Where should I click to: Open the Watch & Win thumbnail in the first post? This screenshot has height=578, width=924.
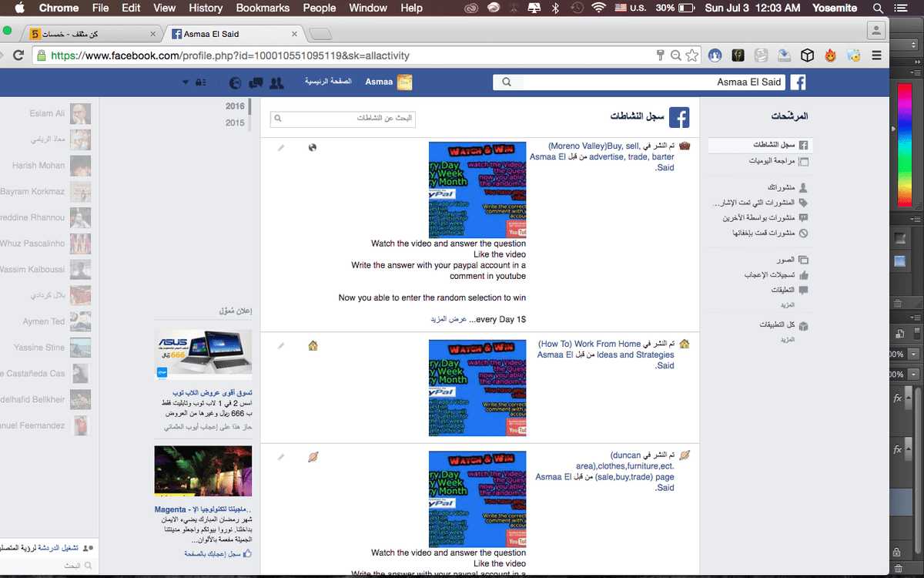[477, 190]
